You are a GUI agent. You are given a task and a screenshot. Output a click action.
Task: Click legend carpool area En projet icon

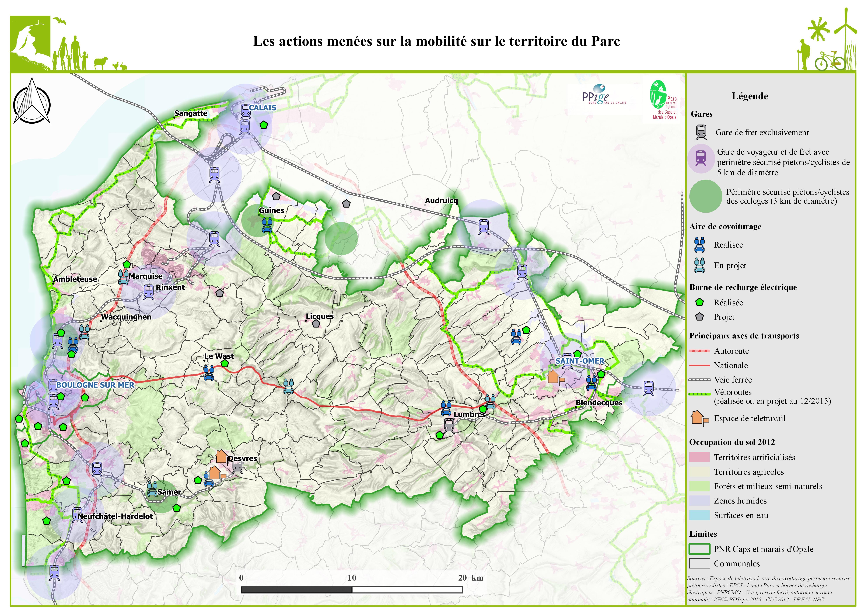tap(700, 265)
